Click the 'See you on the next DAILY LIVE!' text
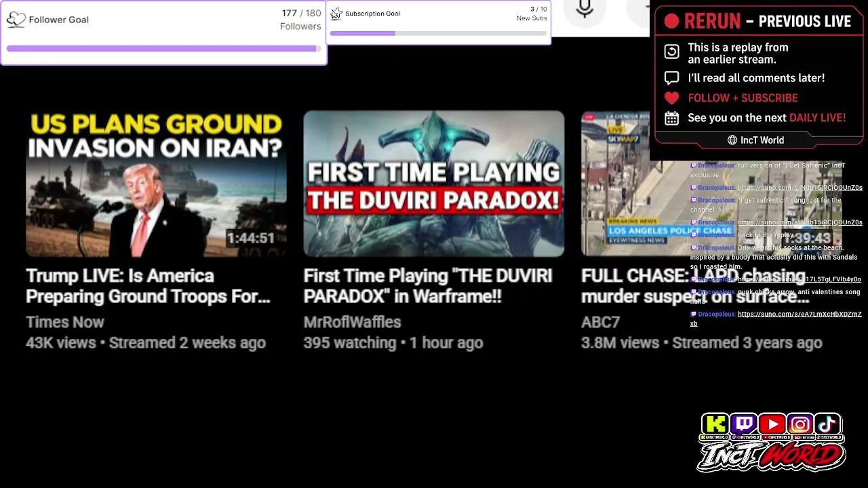Viewport: 868px width, 488px height. click(766, 118)
